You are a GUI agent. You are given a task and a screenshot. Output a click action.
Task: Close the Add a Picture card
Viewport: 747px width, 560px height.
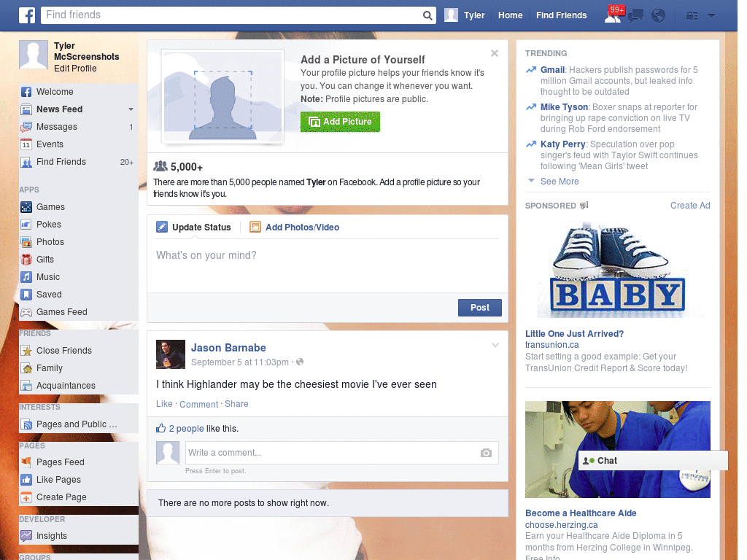click(x=495, y=53)
